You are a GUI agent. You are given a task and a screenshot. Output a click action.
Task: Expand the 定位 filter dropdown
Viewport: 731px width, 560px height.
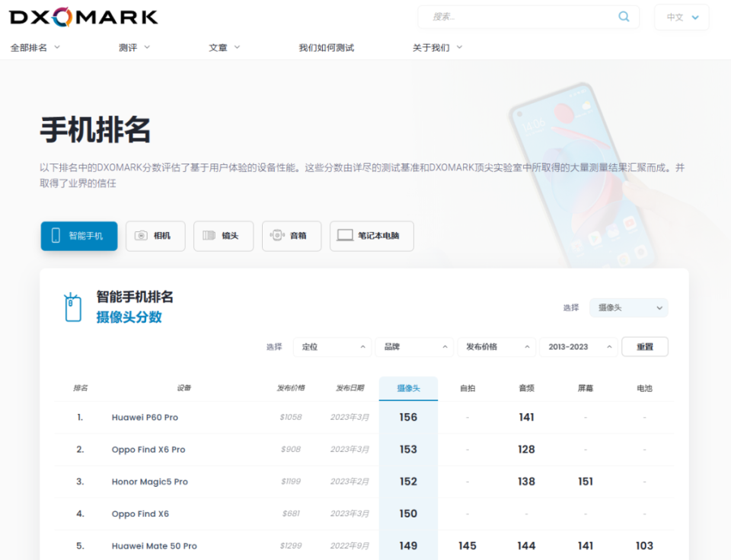tap(332, 346)
